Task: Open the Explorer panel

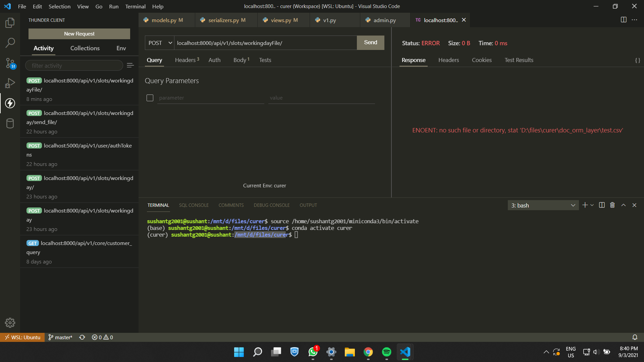Action: coord(10,23)
